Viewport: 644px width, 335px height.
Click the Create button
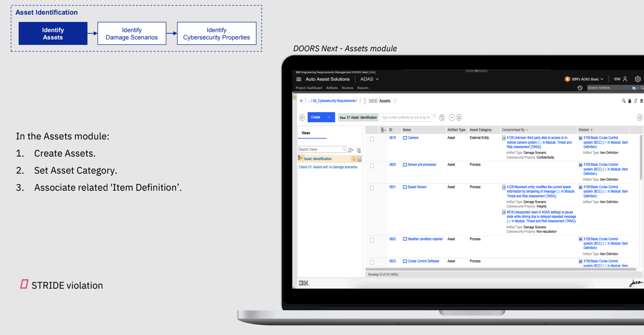tap(315, 117)
